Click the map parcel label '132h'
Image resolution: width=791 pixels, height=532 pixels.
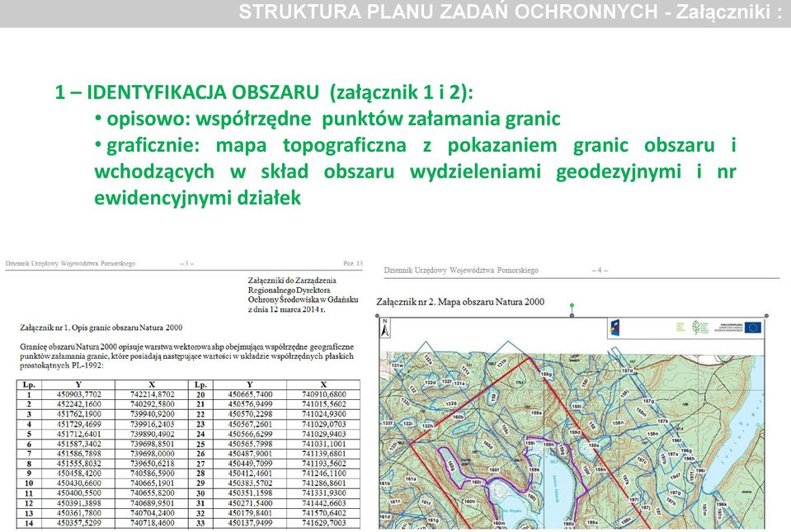[427, 426]
